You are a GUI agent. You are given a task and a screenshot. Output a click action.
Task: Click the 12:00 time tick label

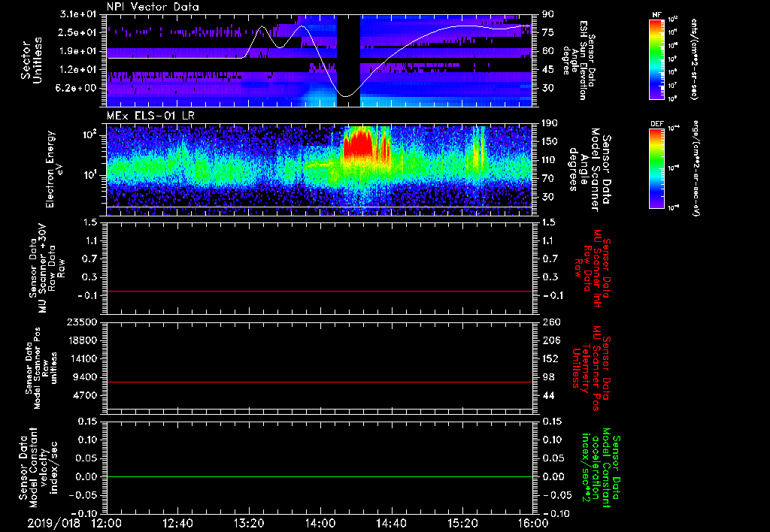107,523
